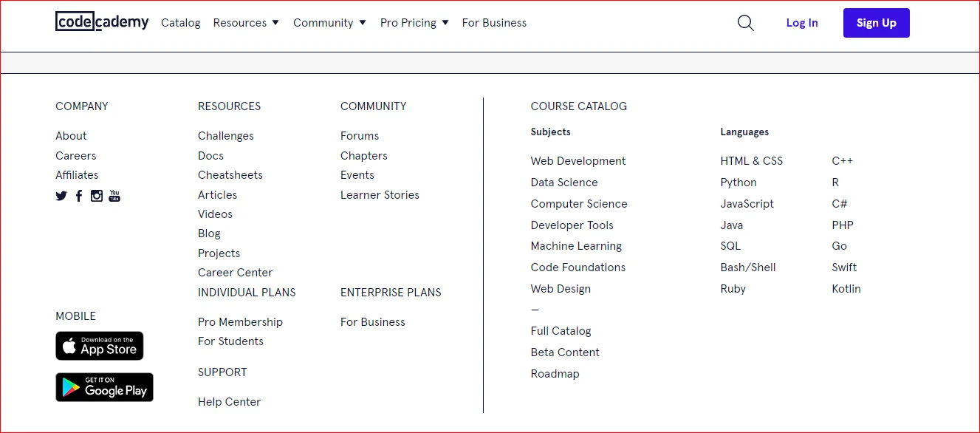Open the Facebook social icon
980x433 pixels.
click(79, 196)
